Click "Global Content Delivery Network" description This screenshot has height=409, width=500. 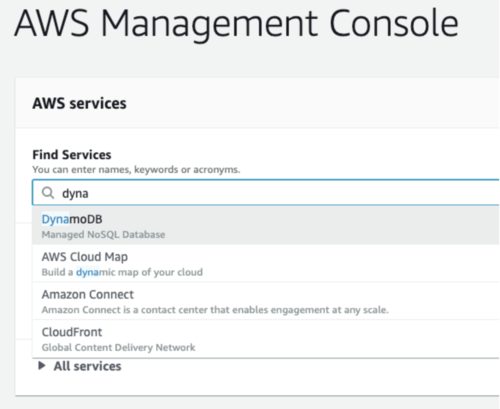(118, 347)
